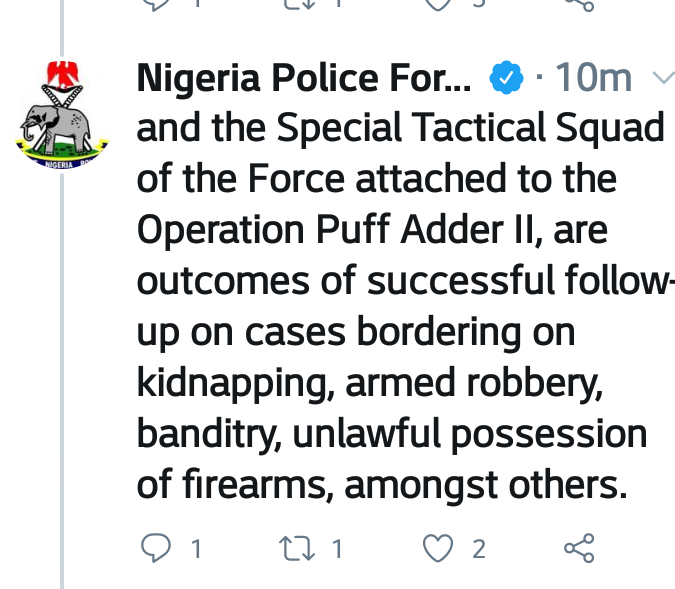The image size is (675, 589).
Task: Click the reply count beside the bottom speech bubble
Action: [196, 549]
